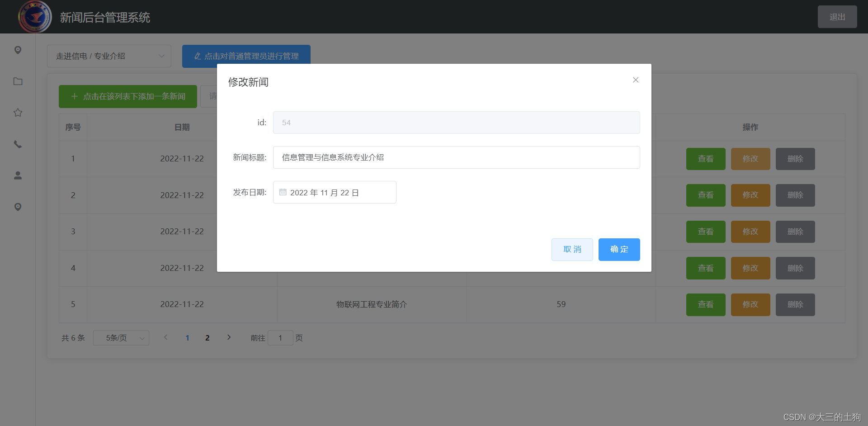Click the 确定 confirm button
The width and height of the screenshot is (868, 426).
click(x=619, y=249)
